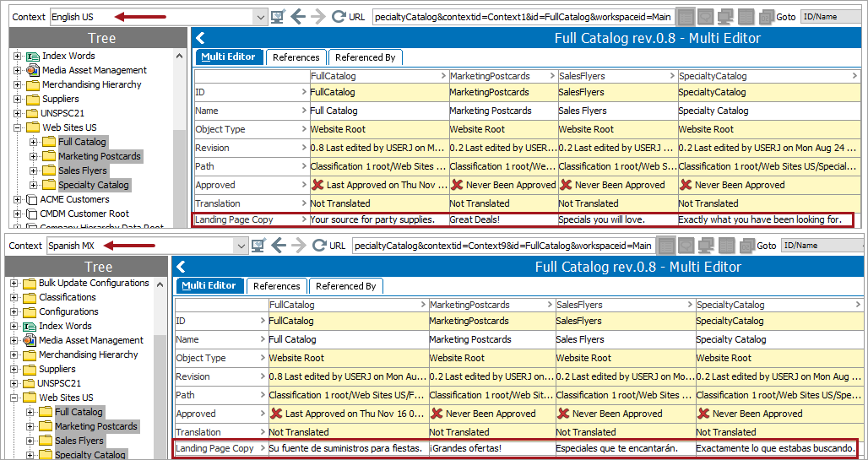This screenshot has width=868, height=460.
Task: Click the split-columns icon in Spanish MX toolbar
Action: [726, 246]
